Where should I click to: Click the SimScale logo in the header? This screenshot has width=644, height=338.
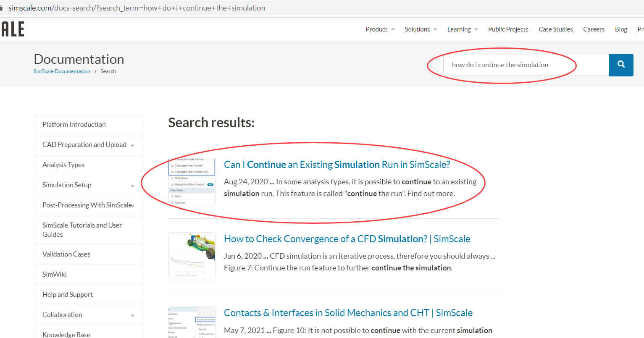click(12, 29)
